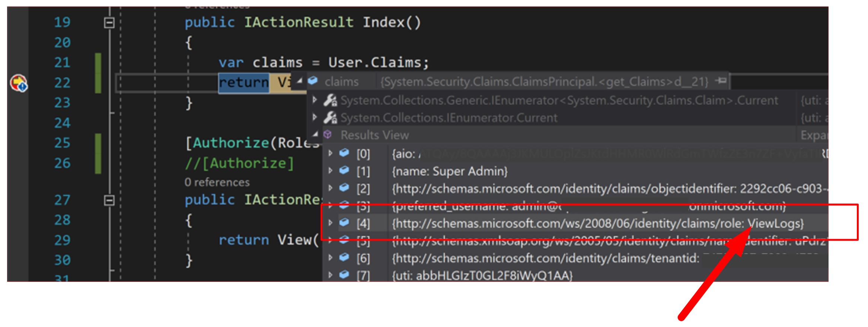This screenshot has width=868, height=327.
Task: Click the return keyword on line 22
Action: 243,82
